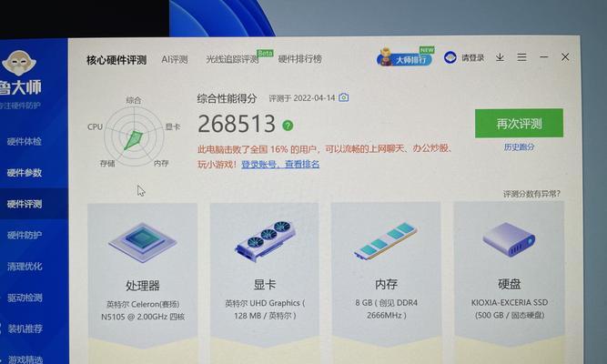Click the green 再次评测 button
Image resolution: width=607 pixels, height=364 pixels.
point(519,124)
